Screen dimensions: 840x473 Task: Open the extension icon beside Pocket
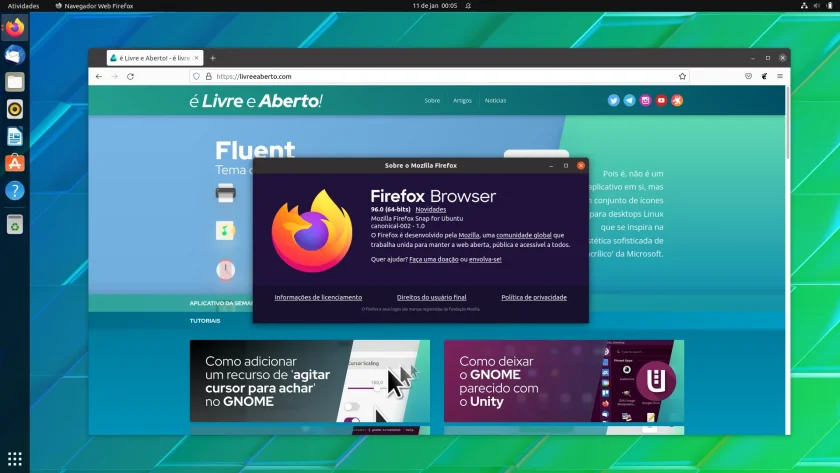pos(764,77)
